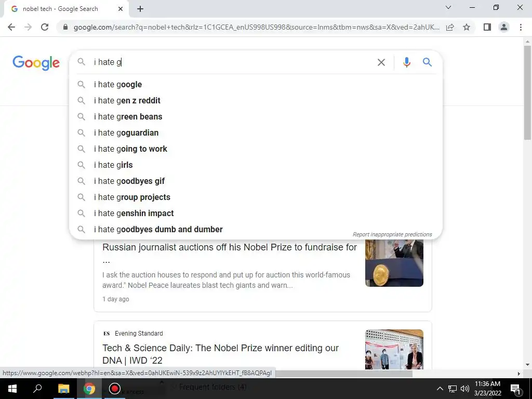Show hidden system tray icons
Viewport: 532px width, 399px height.
440,389
